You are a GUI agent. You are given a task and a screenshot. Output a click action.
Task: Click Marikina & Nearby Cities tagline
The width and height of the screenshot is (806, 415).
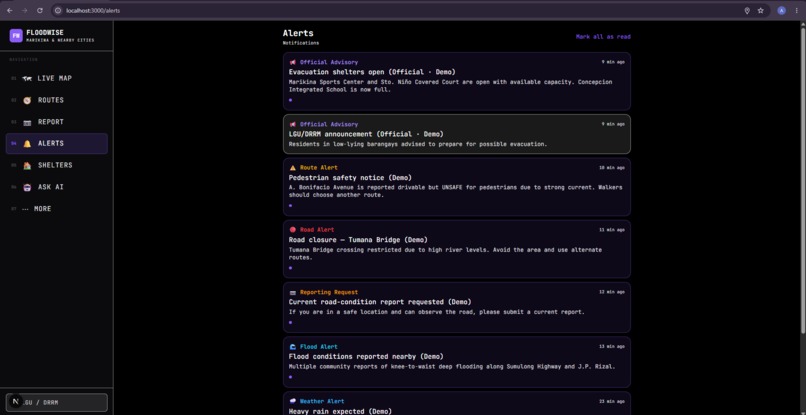coord(60,40)
